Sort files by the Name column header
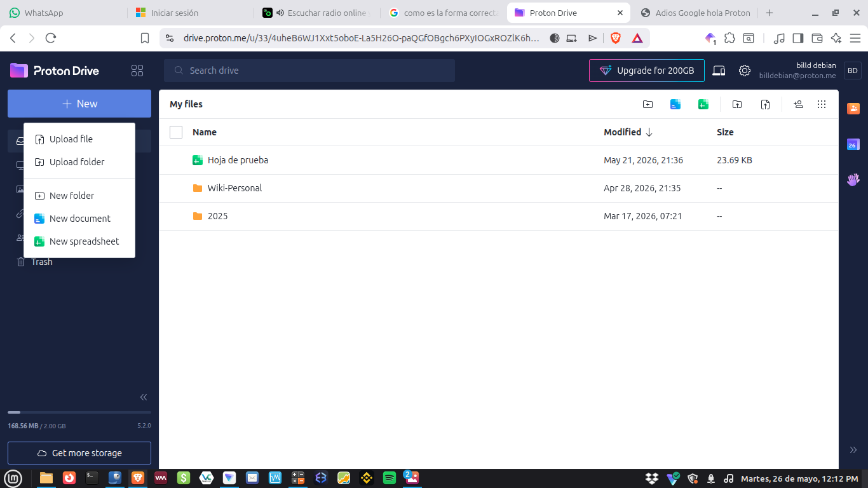Screen dimensions: 868x488 205,132
